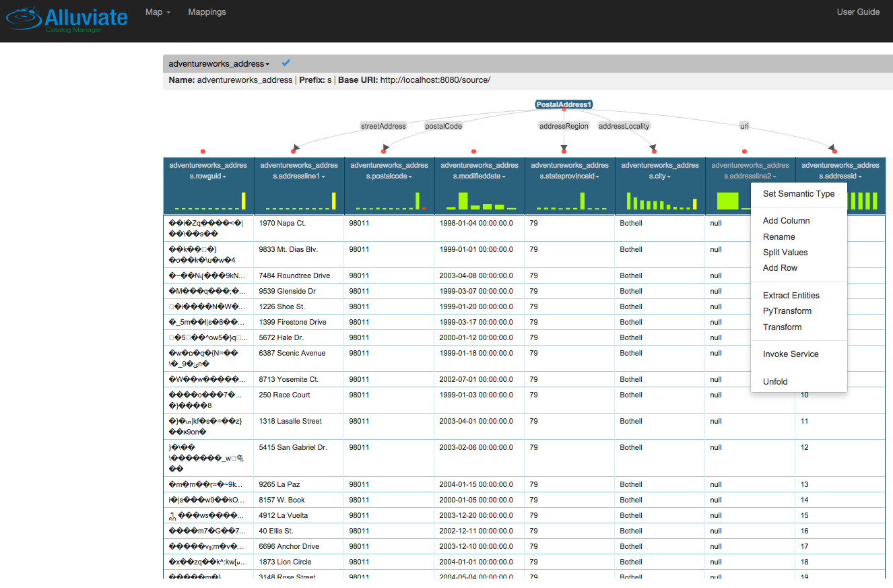
Task: Click the arrow node above the addressid column
Action: click(834, 150)
